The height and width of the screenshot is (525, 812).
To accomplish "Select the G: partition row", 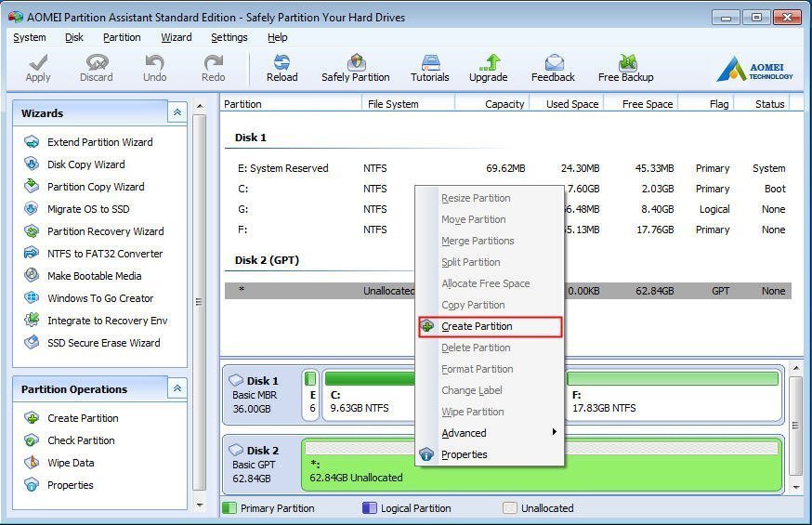I will coord(508,209).
